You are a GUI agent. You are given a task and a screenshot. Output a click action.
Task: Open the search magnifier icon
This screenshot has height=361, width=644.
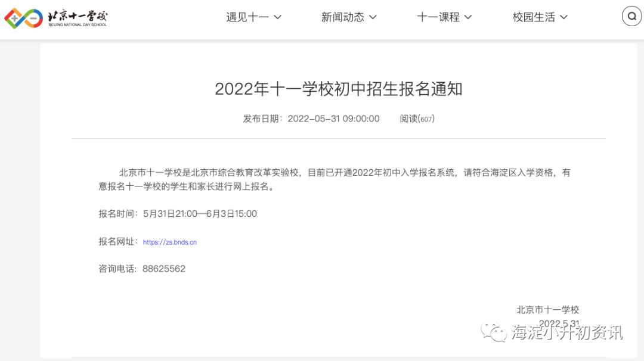(x=631, y=17)
